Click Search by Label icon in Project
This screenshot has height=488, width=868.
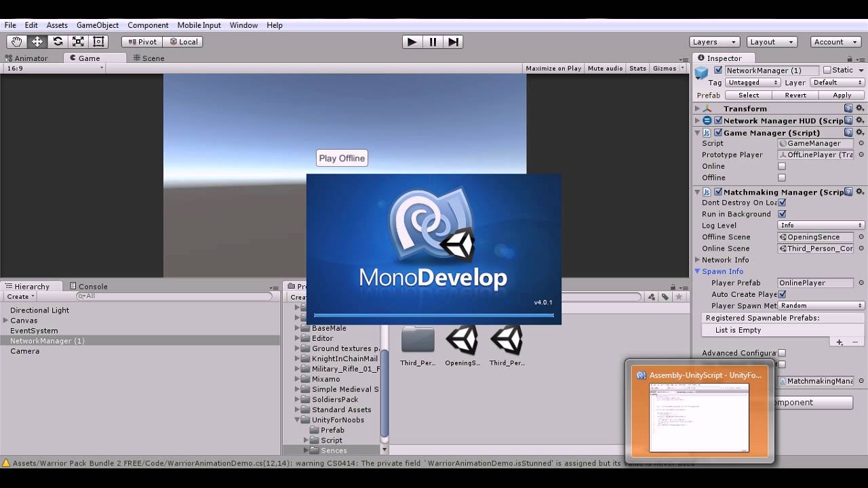665,297
